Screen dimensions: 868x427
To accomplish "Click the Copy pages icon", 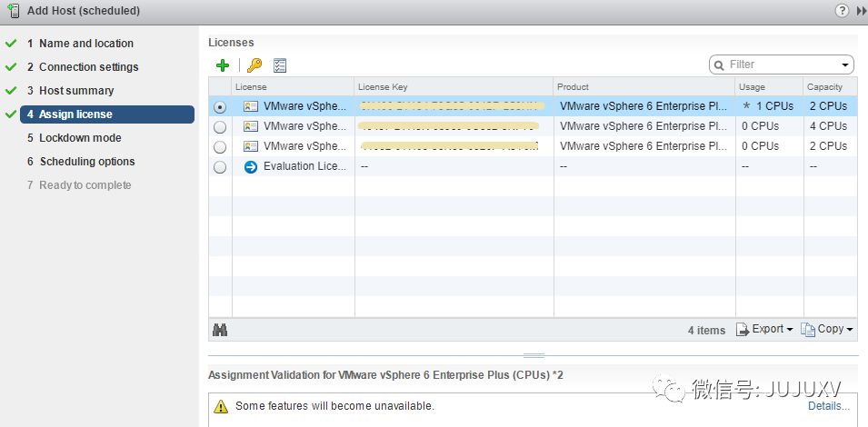I will (x=808, y=330).
